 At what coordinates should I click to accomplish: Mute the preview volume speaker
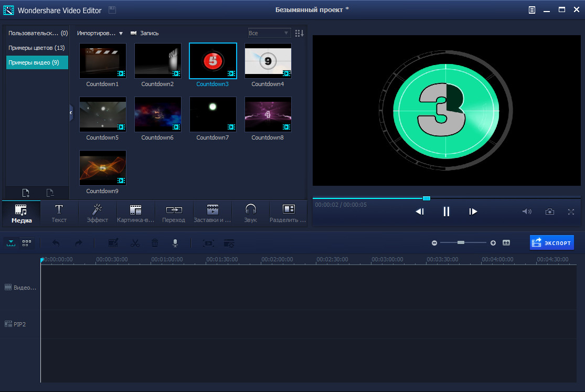tap(526, 211)
